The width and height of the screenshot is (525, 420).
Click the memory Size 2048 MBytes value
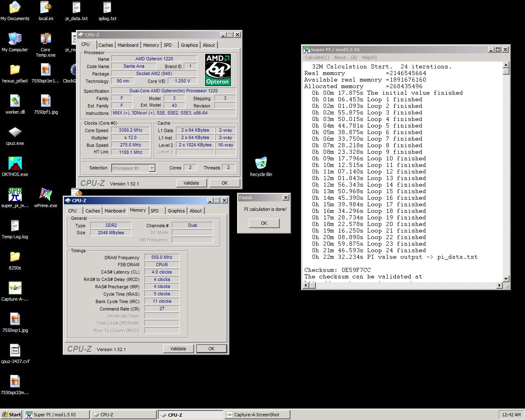pyautogui.click(x=111, y=233)
